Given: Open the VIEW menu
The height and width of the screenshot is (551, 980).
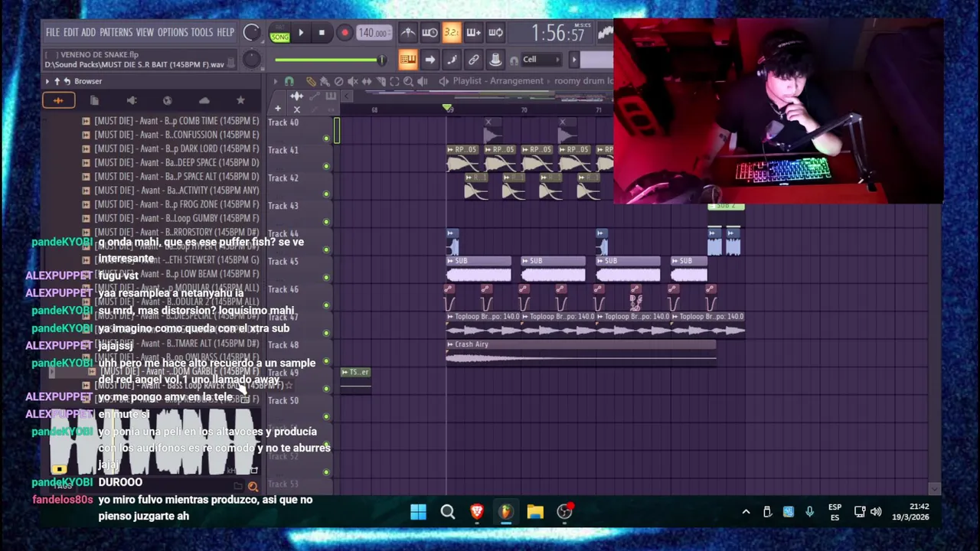Looking at the screenshot, I should 145,33.
